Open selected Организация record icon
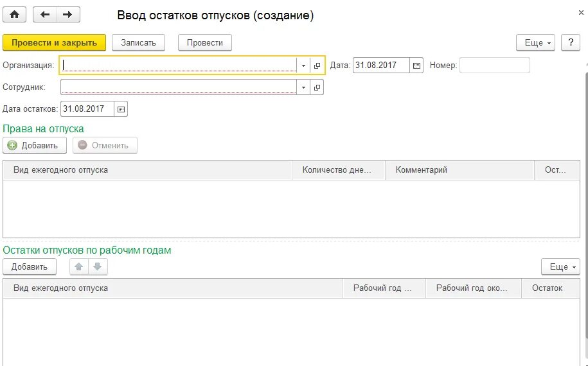 [x=317, y=65]
